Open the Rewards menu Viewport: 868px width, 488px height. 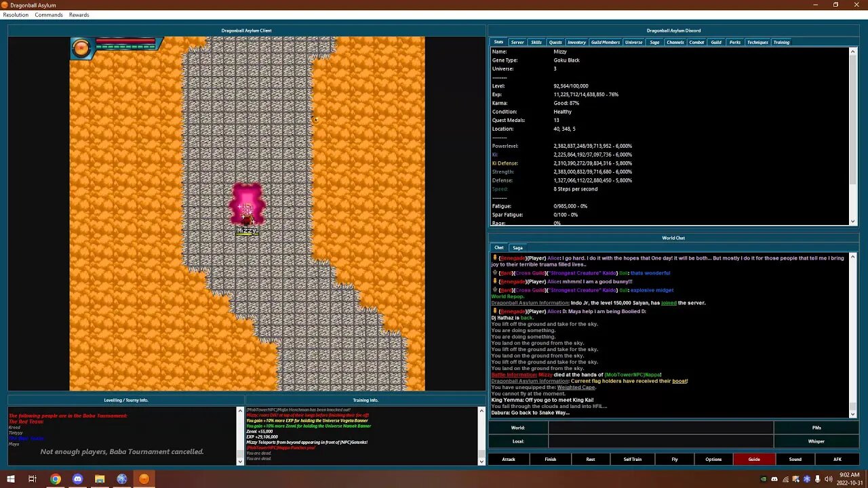point(79,15)
